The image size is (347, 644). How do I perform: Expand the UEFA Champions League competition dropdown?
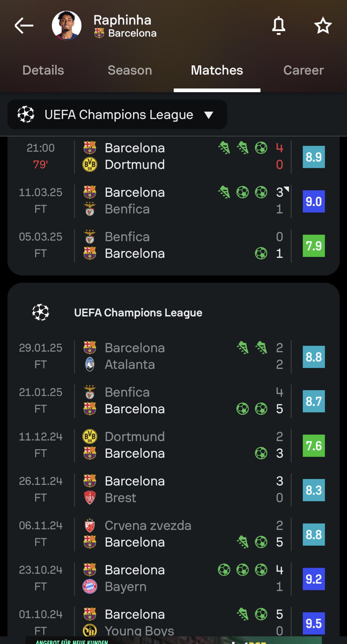(x=118, y=115)
